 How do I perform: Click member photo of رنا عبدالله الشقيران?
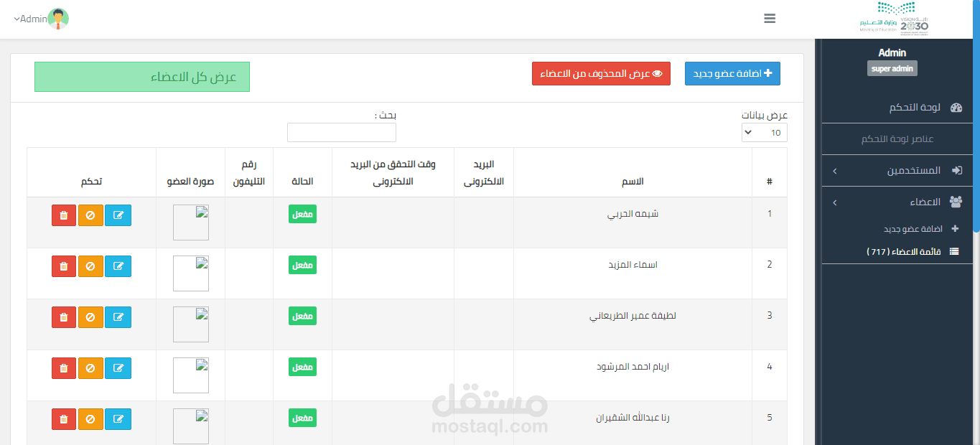point(191,426)
